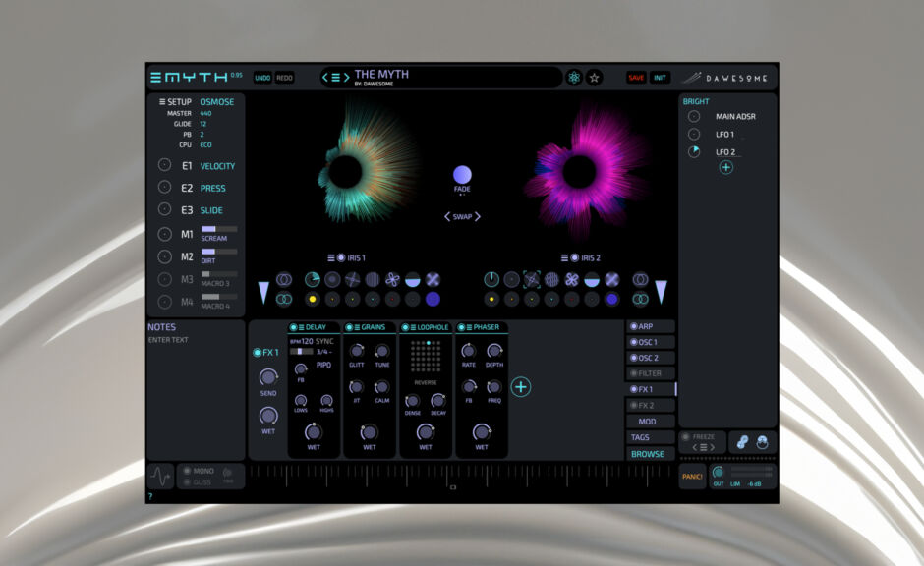Switch to the Browse tab

[x=650, y=454]
